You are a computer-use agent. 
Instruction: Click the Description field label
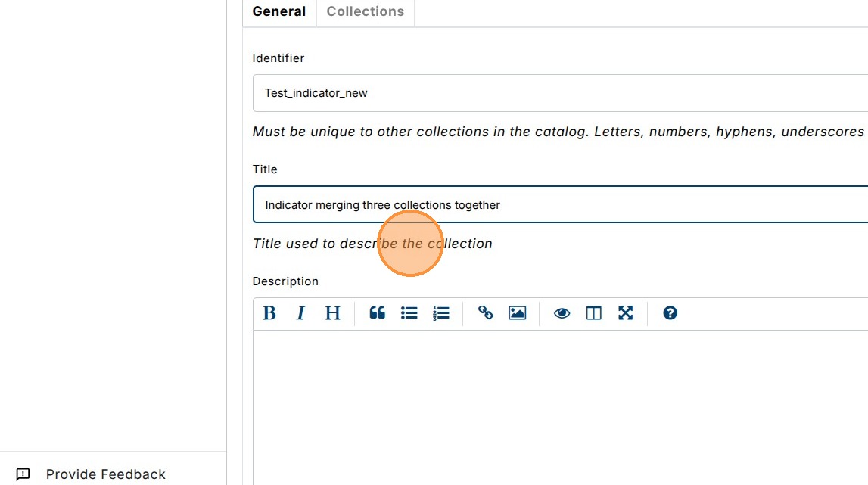pyautogui.click(x=285, y=281)
